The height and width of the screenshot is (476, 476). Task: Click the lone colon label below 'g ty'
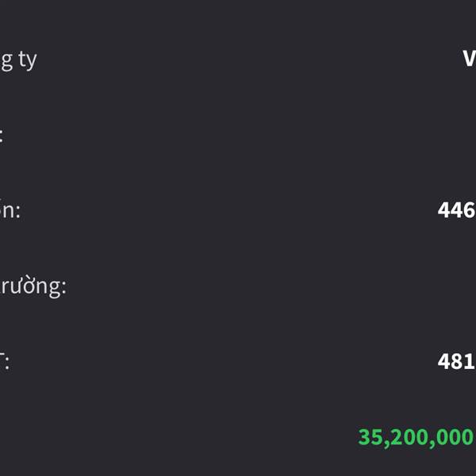(2, 136)
